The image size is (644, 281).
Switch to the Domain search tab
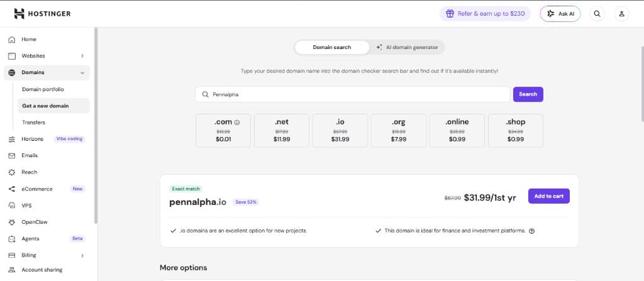[x=332, y=47]
